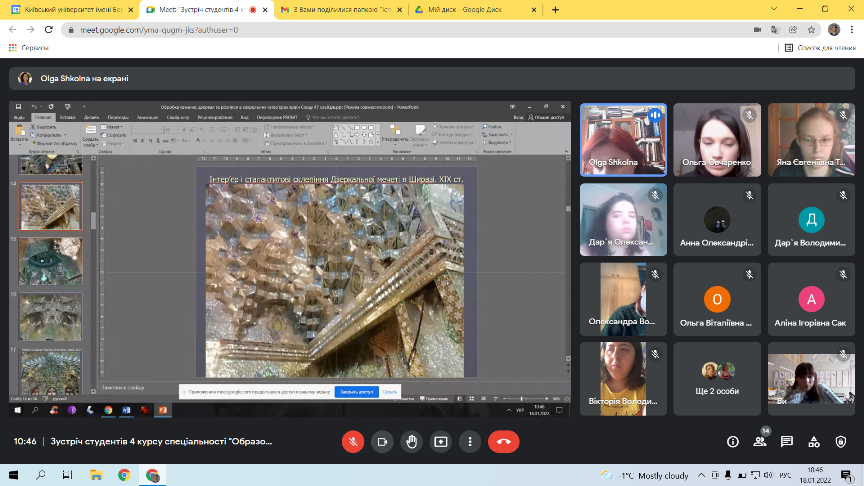The width and height of the screenshot is (864, 486).
Task: Open host controls lock icon
Action: point(841,441)
